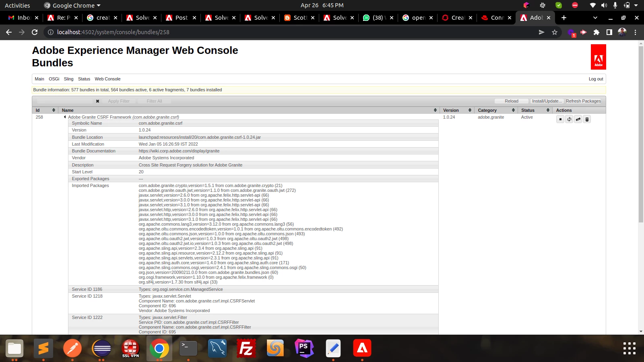The image size is (644, 362).
Task: Click the update bundle arrows icon
Action: pos(578,119)
